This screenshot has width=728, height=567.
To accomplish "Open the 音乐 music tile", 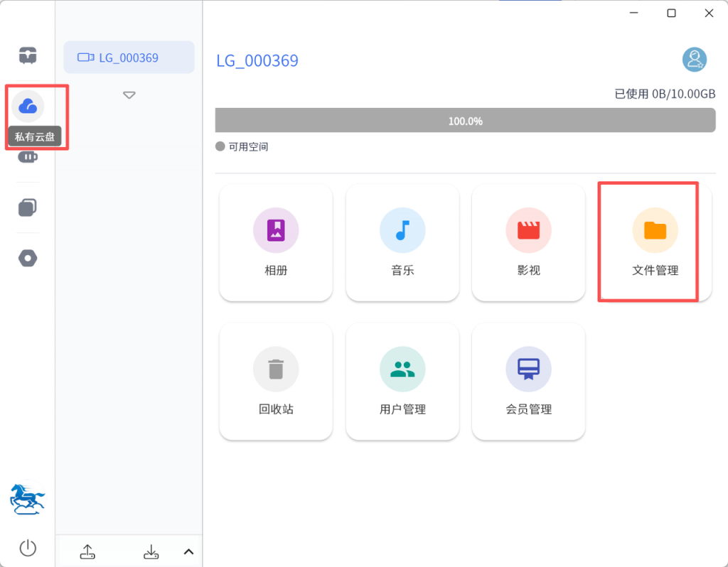I will (x=402, y=242).
